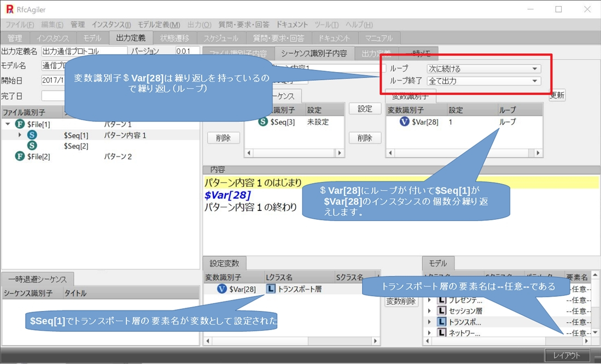Image resolution: width=601 pixels, height=364 pixels.
Task: Select the $Seq[2] row text
Action: [76, 146]
